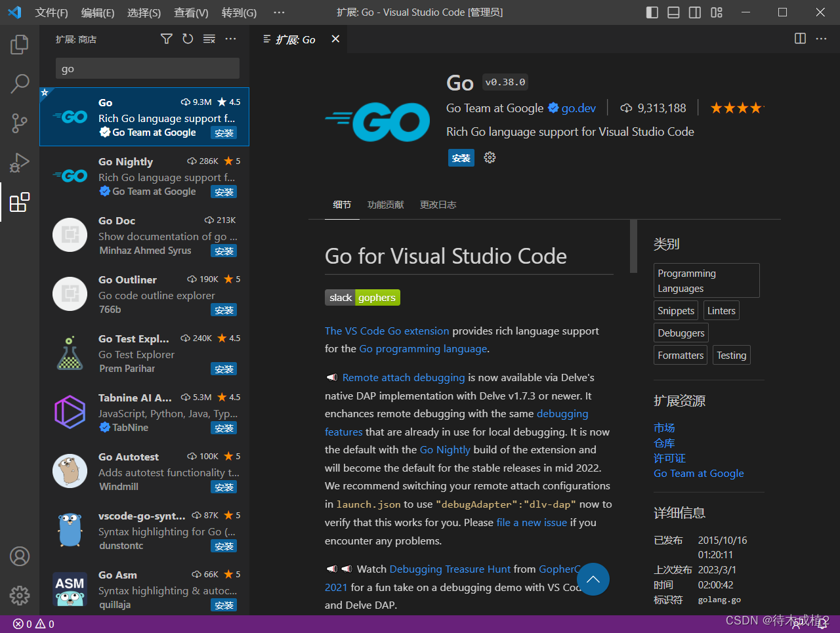Open notifications bell in status bar
The width and height of the screenshot is (840, 633).
[x=822, y=624]
